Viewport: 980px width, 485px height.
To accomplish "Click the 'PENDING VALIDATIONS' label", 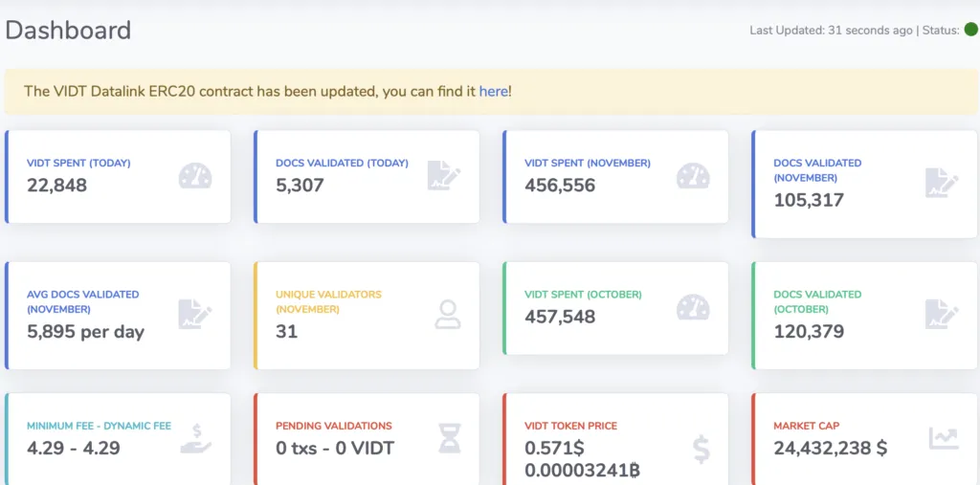I will pyautogui.click(x=334, y=427).
